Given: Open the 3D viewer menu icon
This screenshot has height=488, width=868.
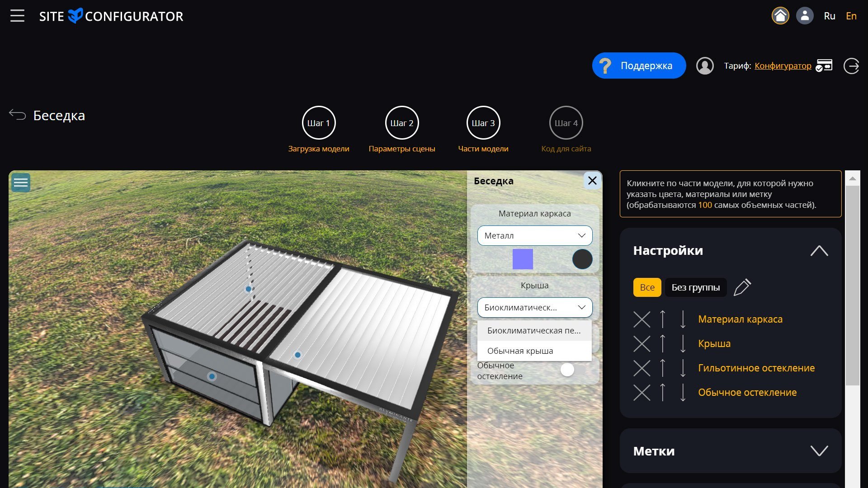Looking at the screenshot, I should point(21,183).
